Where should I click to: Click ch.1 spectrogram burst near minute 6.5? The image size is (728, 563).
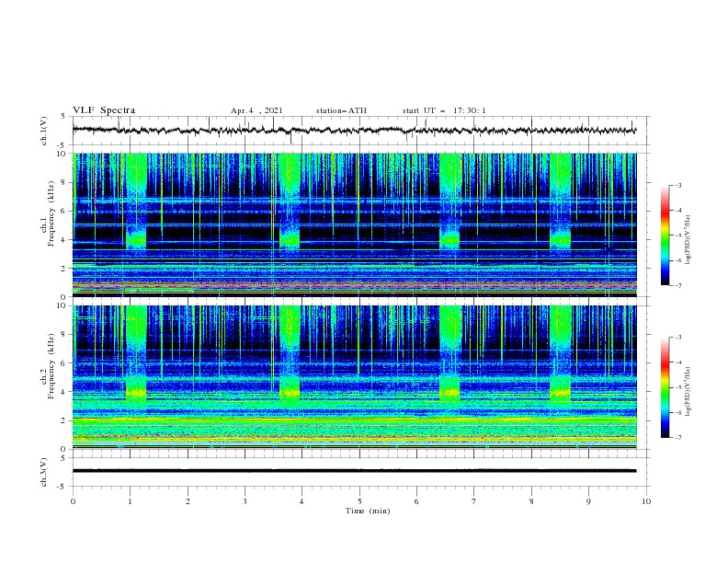click(x=449, y=201)
